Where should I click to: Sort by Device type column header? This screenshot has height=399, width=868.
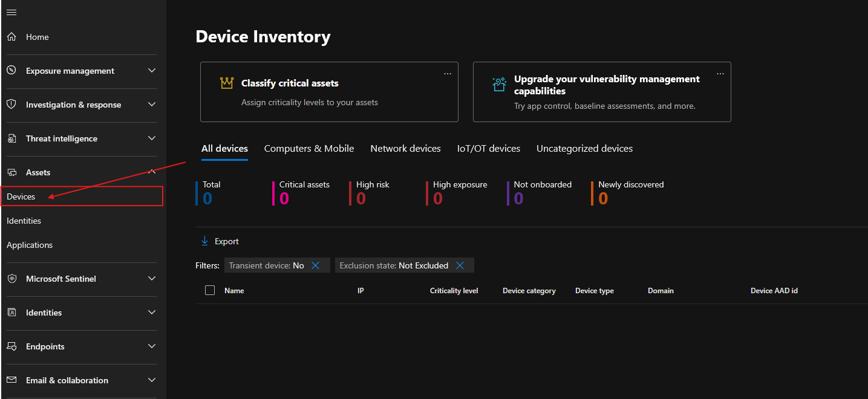pyautogui.click(x=595, y=291)
